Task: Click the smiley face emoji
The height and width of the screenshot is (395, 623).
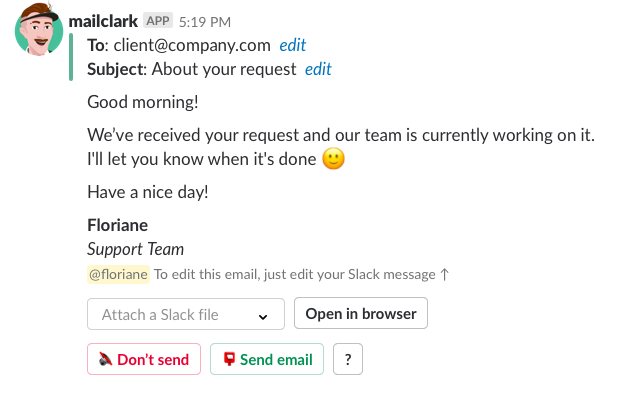Action: point(333,159)
